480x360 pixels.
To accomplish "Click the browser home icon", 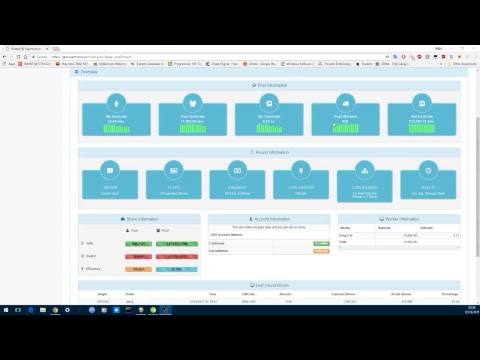I will click(x=25, y=57).
